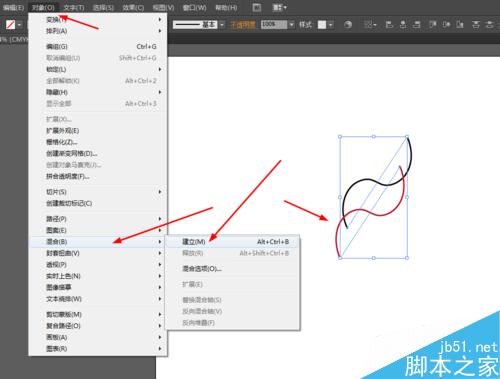The height and width of the screenshot is (379, 500).
Task: Expand the 隐藏(H) submenu
Action: coord(98,92)
